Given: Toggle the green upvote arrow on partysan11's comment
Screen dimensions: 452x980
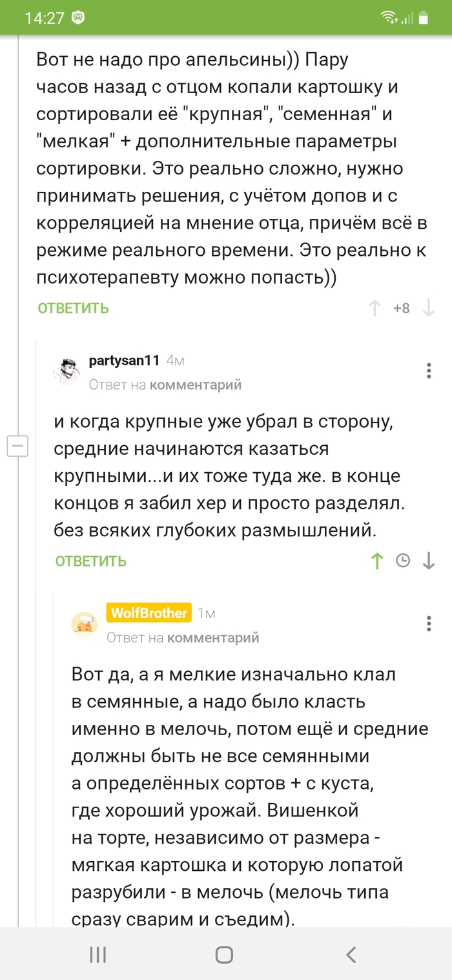Looking at the screenshot, I should tap(376, 561).
